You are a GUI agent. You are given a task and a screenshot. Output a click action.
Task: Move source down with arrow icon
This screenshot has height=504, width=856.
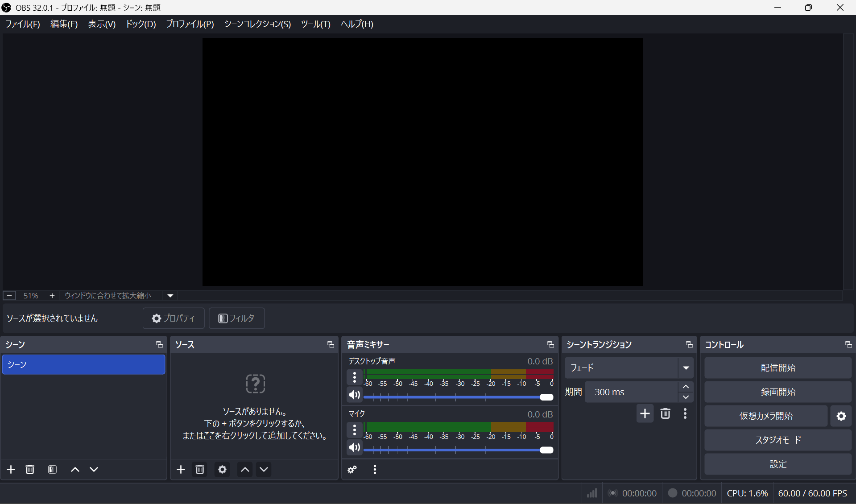(x=264, y=469)
